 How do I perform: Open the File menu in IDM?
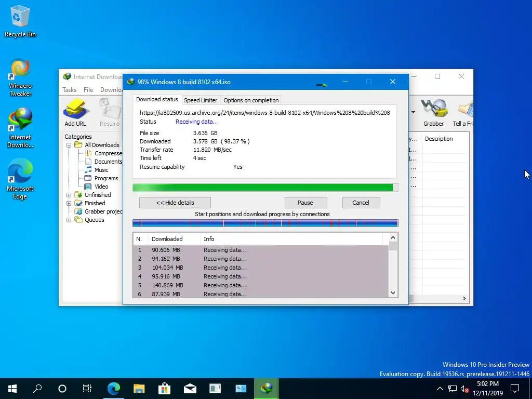pos(88,89)
